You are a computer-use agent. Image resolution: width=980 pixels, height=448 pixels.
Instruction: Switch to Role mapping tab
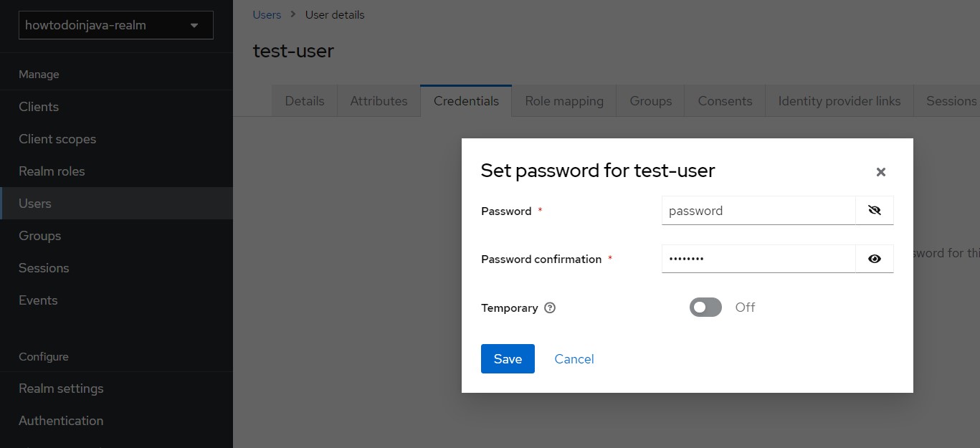[563, 100]
